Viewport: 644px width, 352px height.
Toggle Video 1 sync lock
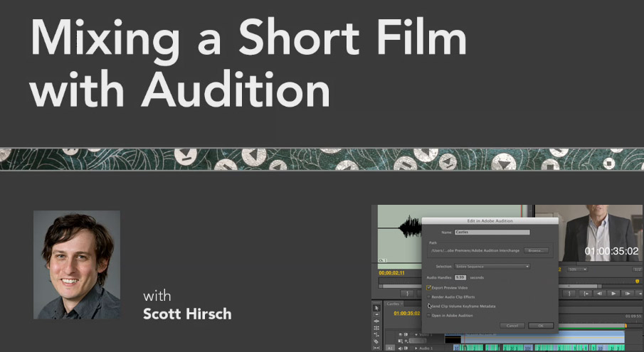[x=406, y=334]
